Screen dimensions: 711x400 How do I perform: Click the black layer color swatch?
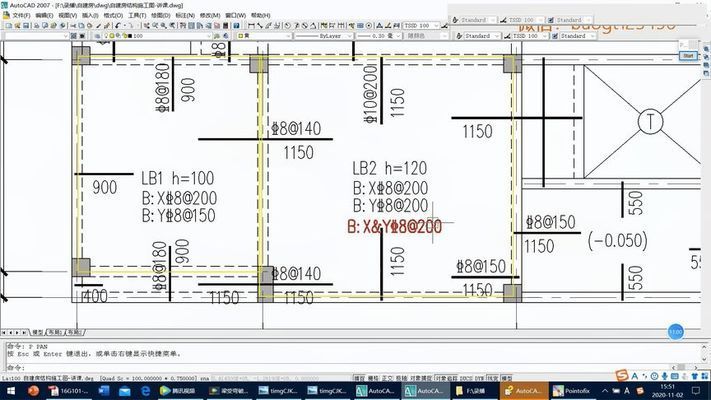point(130,36)
